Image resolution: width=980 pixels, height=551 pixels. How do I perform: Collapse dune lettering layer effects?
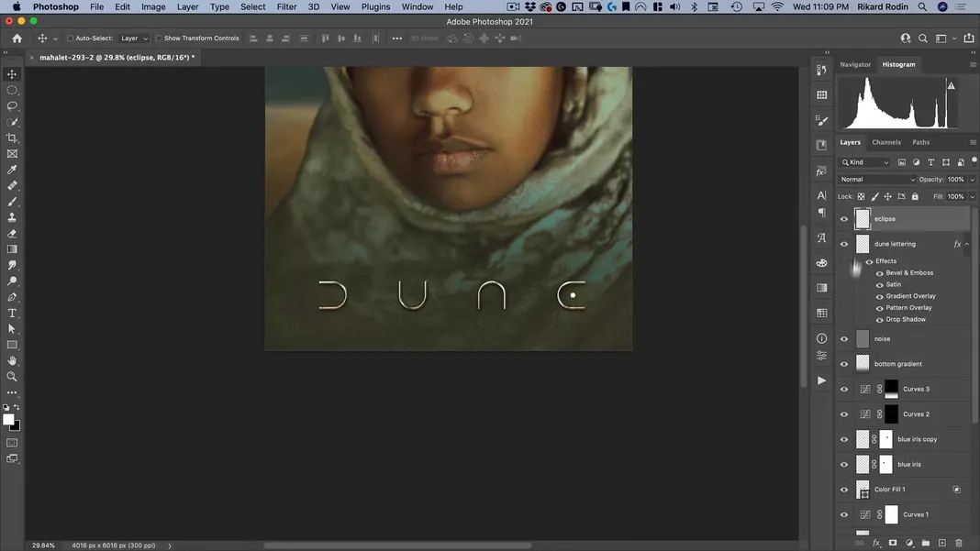point(967,244)
